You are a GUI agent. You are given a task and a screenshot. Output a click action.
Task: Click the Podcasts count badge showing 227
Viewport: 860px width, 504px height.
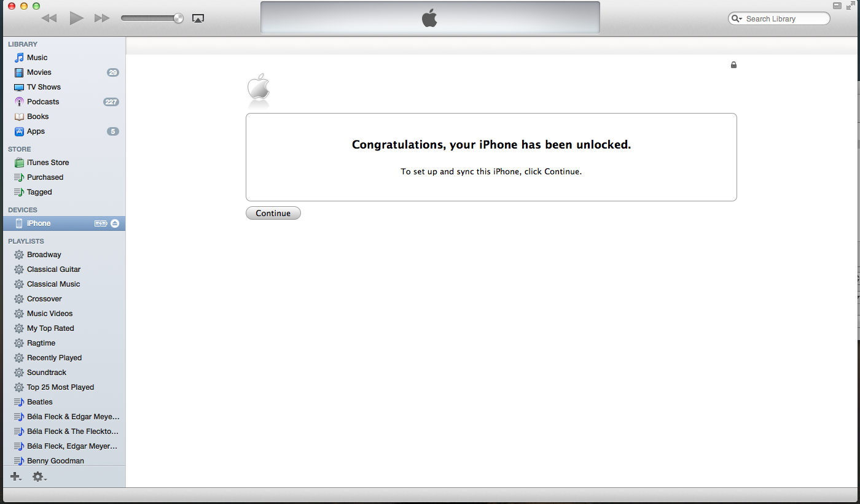coord(111,102)
